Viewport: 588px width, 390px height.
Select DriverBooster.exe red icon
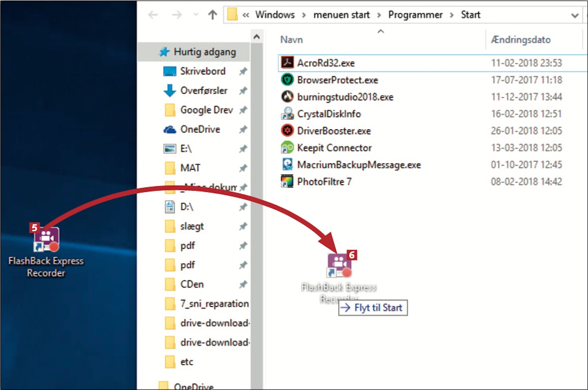[287, 131]
